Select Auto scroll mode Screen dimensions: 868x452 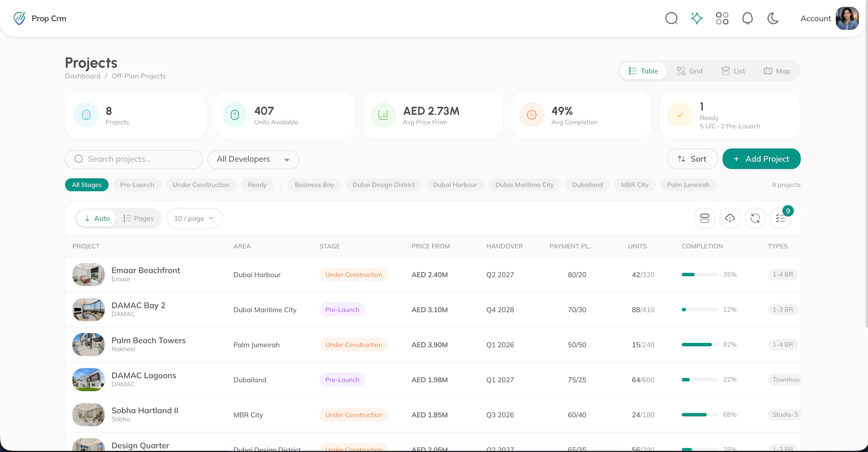tap(97, 219)
